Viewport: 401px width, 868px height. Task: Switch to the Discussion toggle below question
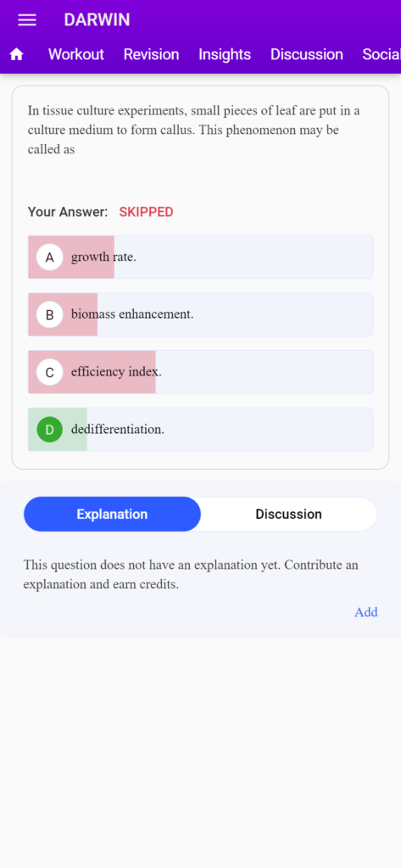click(x=288, y=515)
